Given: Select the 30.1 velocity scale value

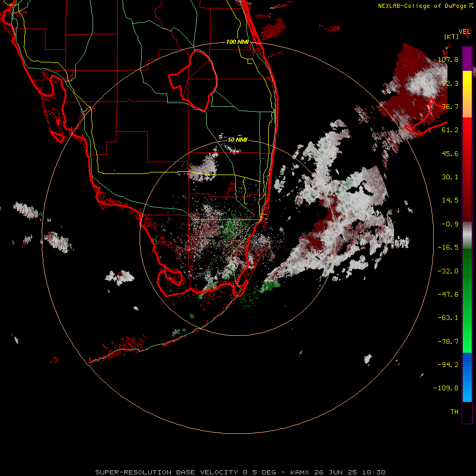Looking at the screenshot, I should pyautogui.click(x=450, y=177).
